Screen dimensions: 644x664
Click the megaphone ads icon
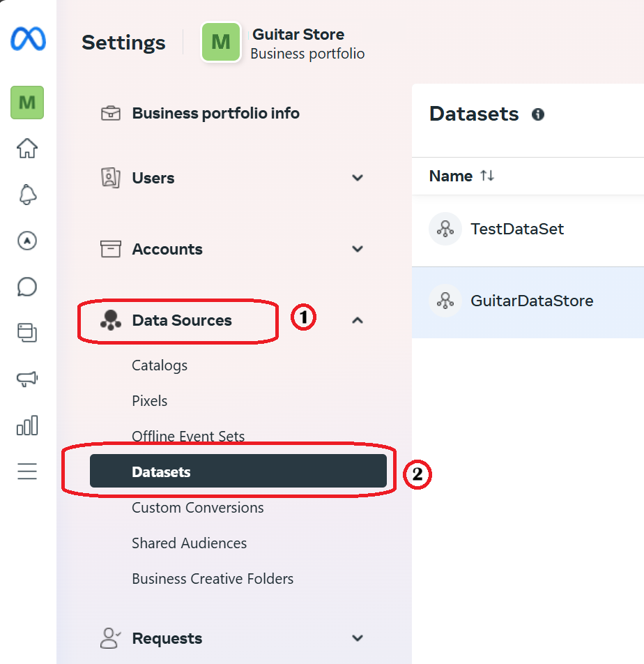[27, 378]
